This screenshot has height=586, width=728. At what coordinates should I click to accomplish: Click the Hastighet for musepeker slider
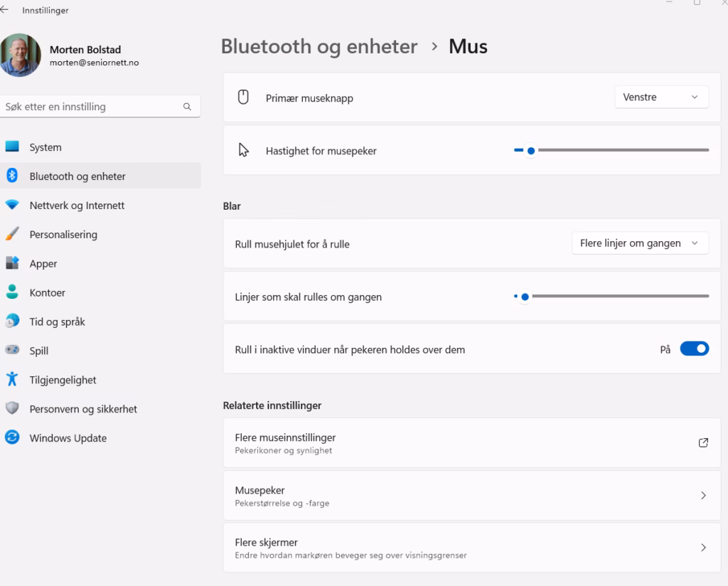coord(611,150)
